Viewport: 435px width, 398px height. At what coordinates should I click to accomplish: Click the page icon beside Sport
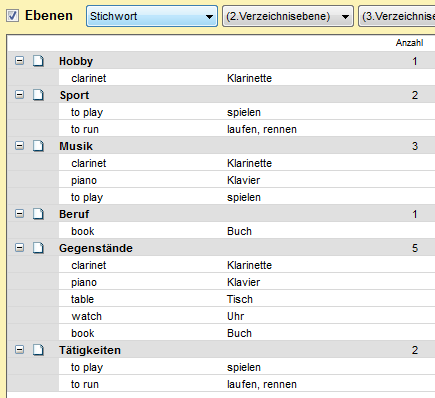pos(38,95)
